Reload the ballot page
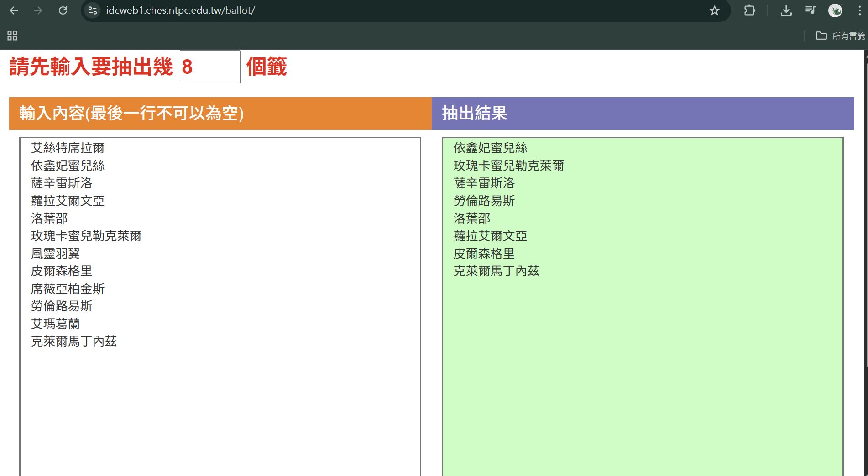The height and width of the screenshot is (476, 868). pyautogui.click(x=63, y=10)
